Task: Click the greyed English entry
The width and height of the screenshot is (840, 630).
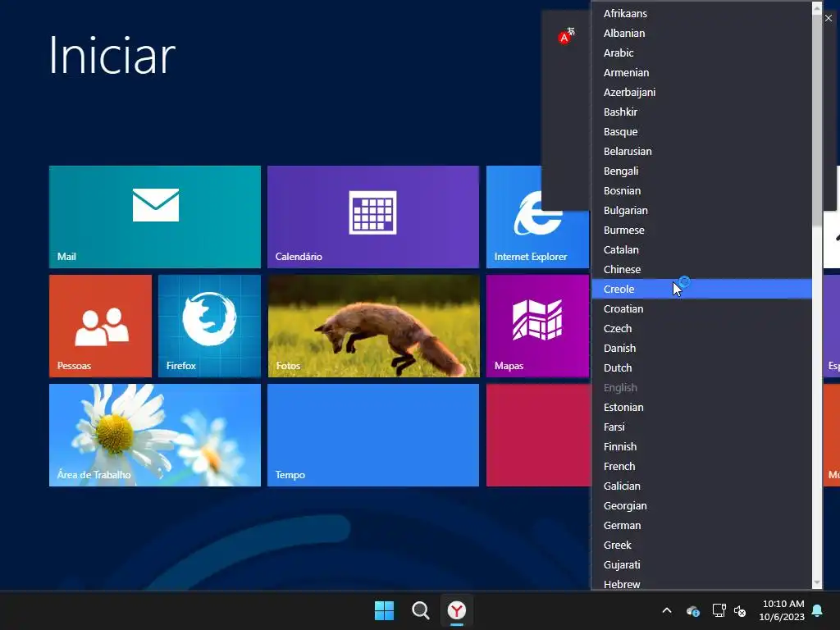Action: point(702,387)
